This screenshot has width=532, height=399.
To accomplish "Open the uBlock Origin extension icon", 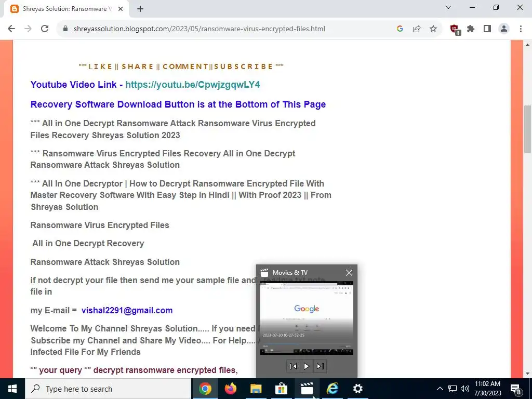I will [455, 30].
